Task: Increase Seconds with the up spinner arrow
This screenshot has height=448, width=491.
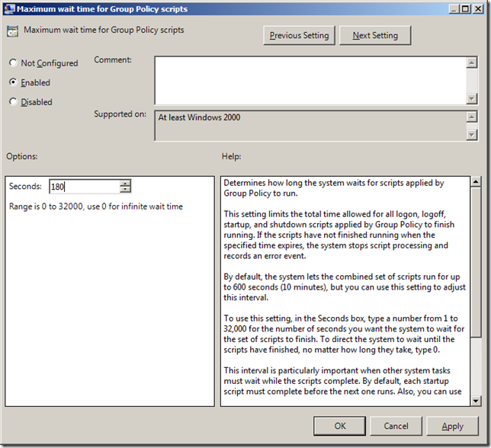Action: (125, 183)
